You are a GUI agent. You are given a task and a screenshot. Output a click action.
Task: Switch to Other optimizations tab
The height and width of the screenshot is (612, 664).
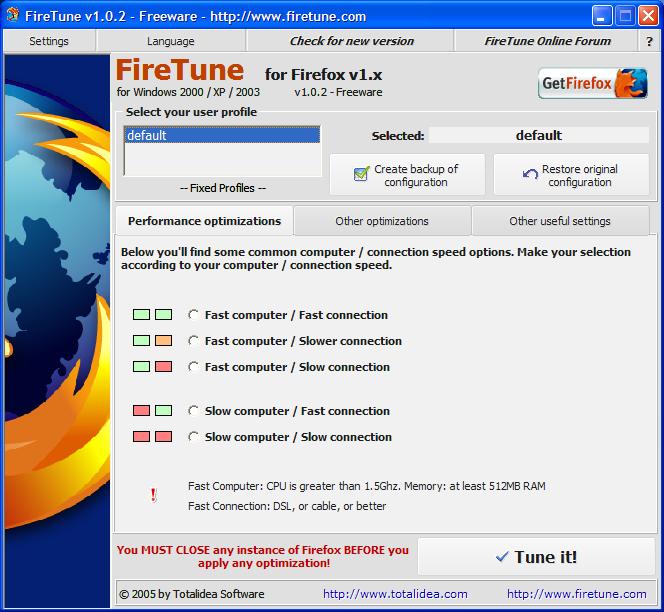[382, 221]
